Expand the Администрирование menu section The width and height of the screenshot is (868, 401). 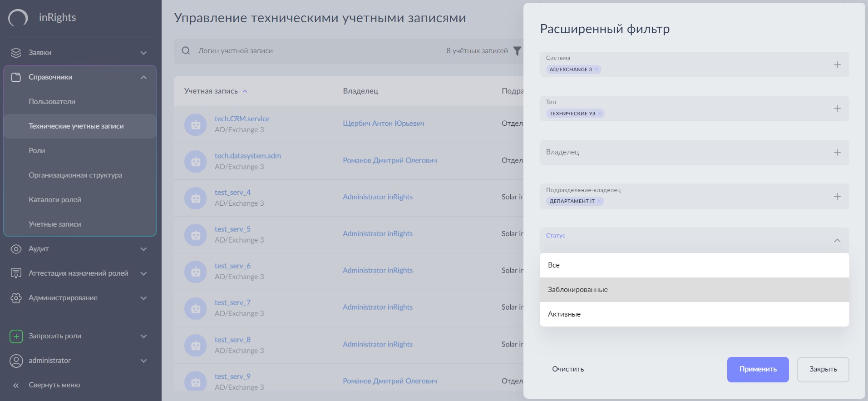(x=143, y=298)
